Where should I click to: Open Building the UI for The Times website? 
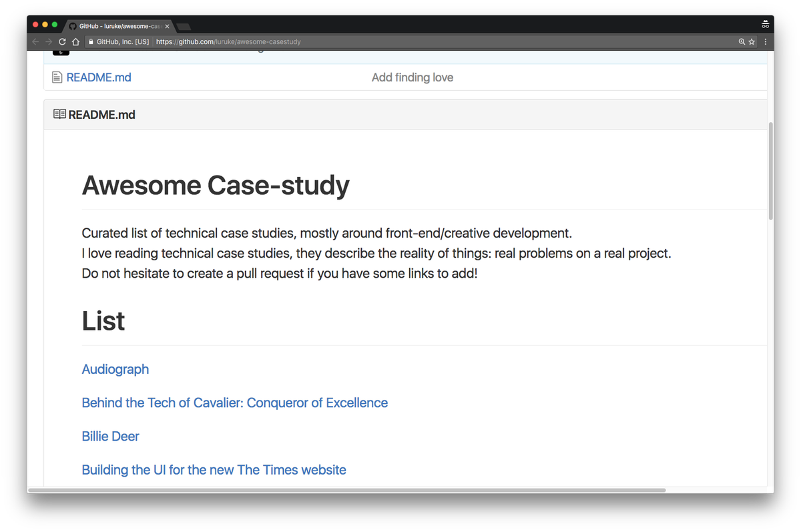point(214,469)
